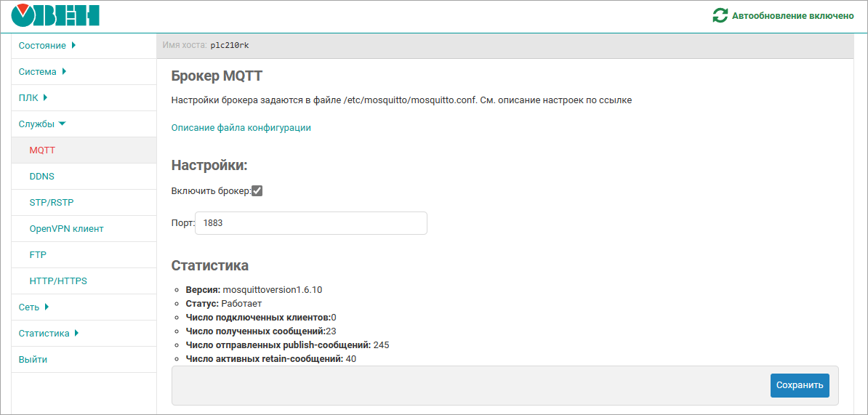
Task: Collapse the Службы sidebar section
Action: click(x=41, y=124)
